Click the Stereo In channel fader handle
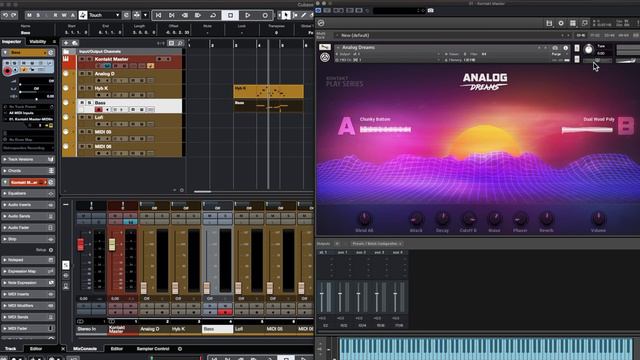 pos(80,244)
